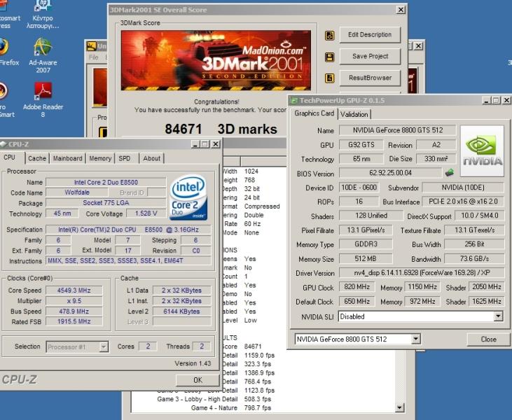Select the Graphics Card tab in GPU-Z
The width and height of the screenshot is (512, 420).
(x=314, y=113)
